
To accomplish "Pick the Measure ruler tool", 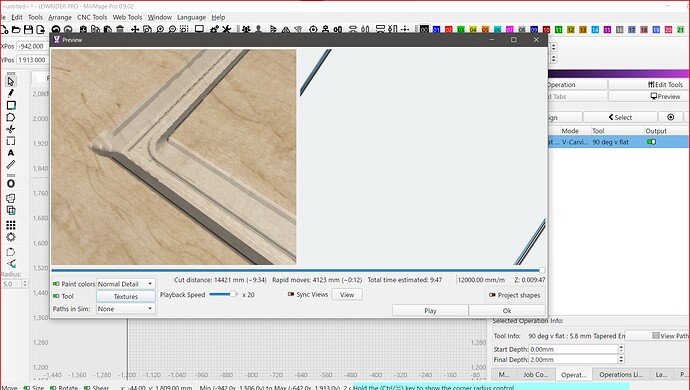I will pyautogui.click(x=11, y=165).
